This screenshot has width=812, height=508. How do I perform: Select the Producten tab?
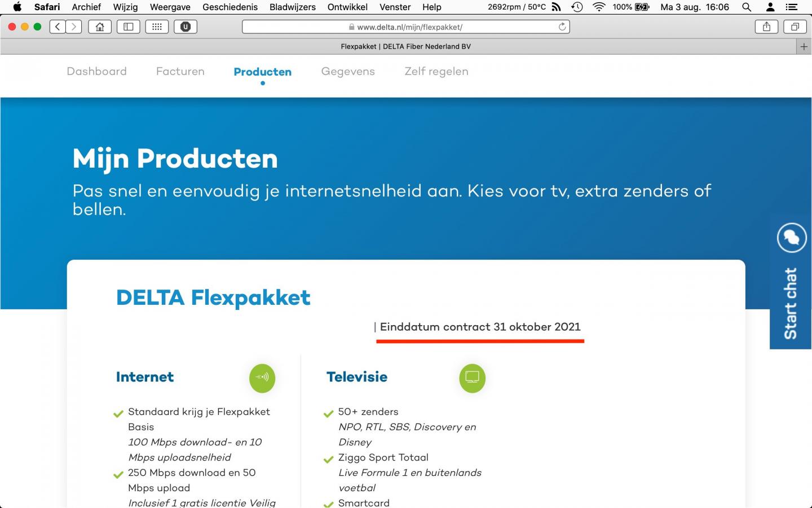[x=263, y=72]
